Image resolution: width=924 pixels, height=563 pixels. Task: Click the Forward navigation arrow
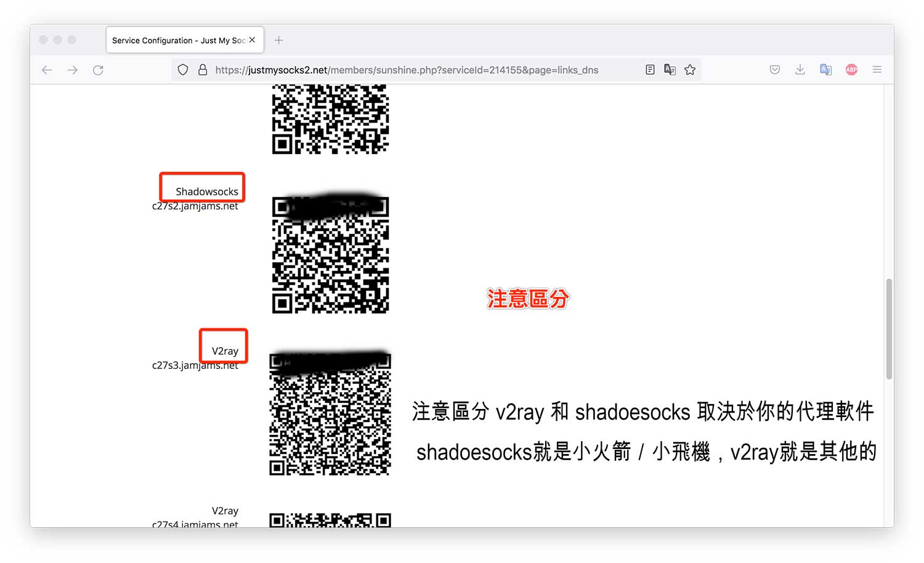(73, 70)
